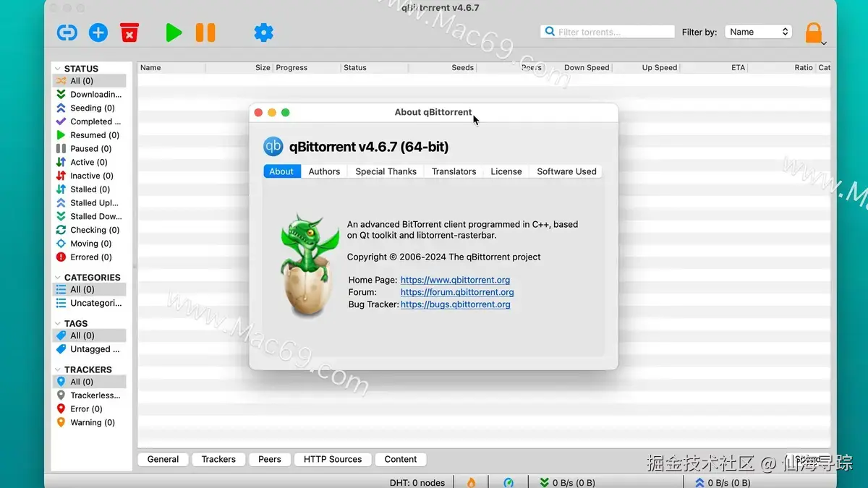Collapse the STATUS section chevron
The image size is (868, 488).
point(57,69)
